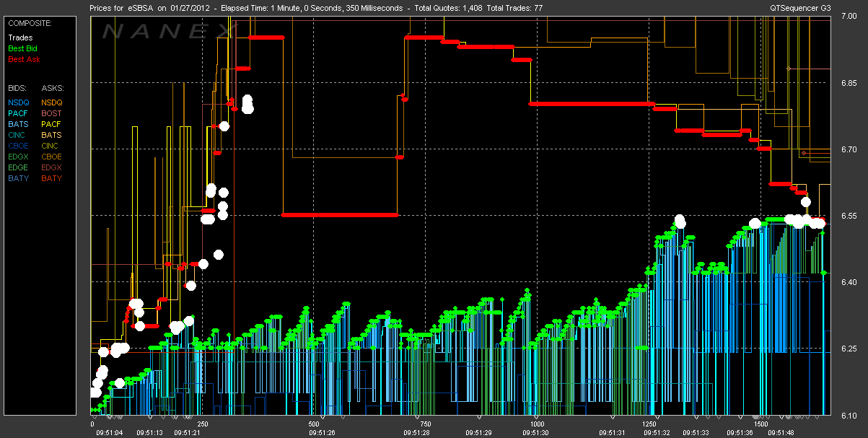
Task: Click the 6.70 price axis label
Action: click(849, 149)
